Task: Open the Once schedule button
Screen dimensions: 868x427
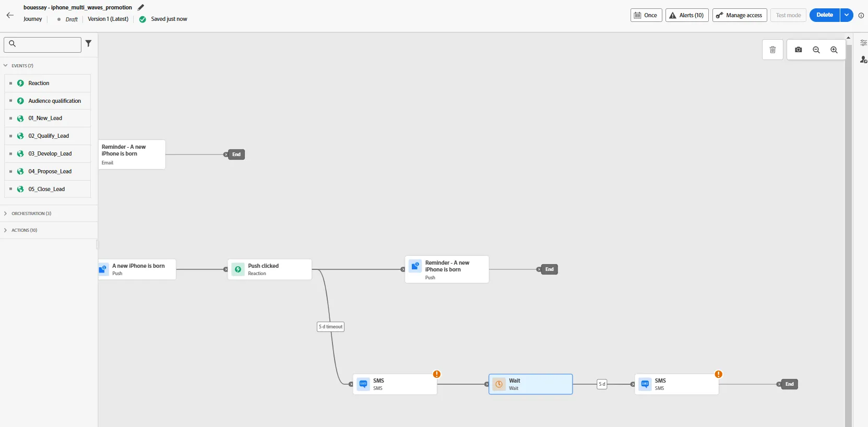Action: pos(646,15)
